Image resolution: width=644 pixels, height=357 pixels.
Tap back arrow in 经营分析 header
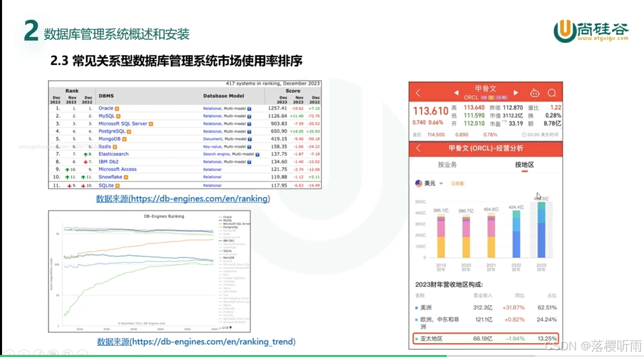418,149
